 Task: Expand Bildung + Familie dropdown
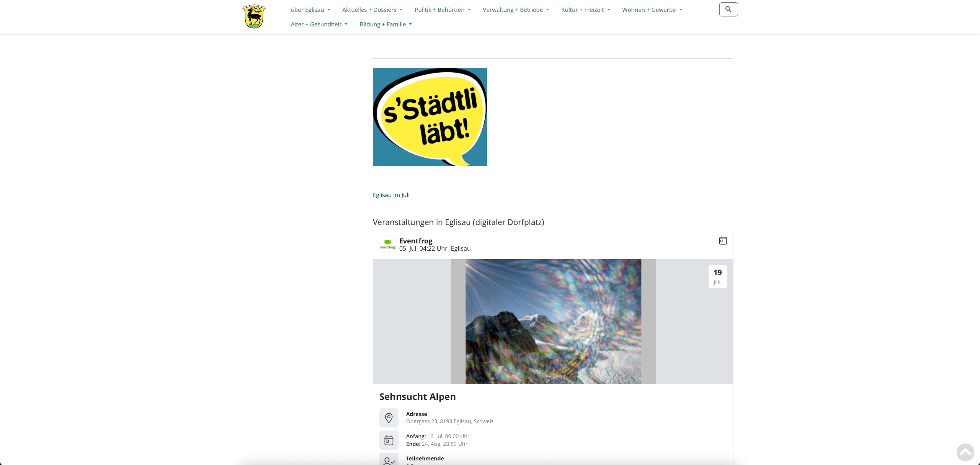click(386, 24)
